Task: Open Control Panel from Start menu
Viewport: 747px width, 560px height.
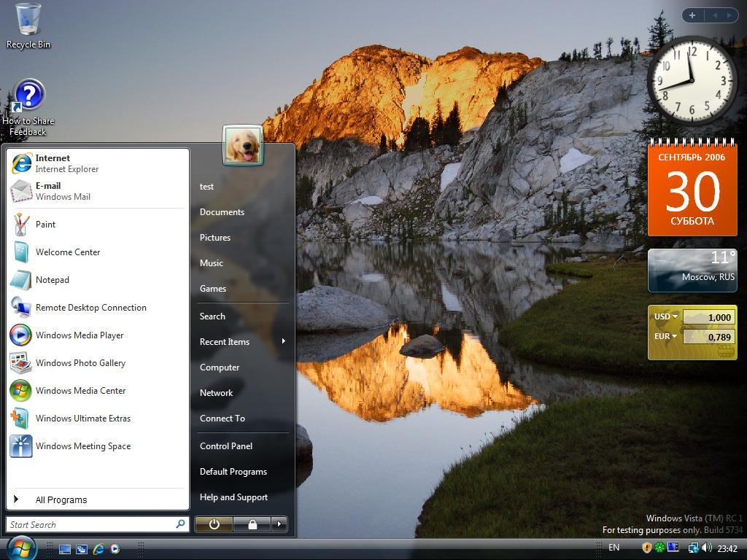Action: pos(226,446)
